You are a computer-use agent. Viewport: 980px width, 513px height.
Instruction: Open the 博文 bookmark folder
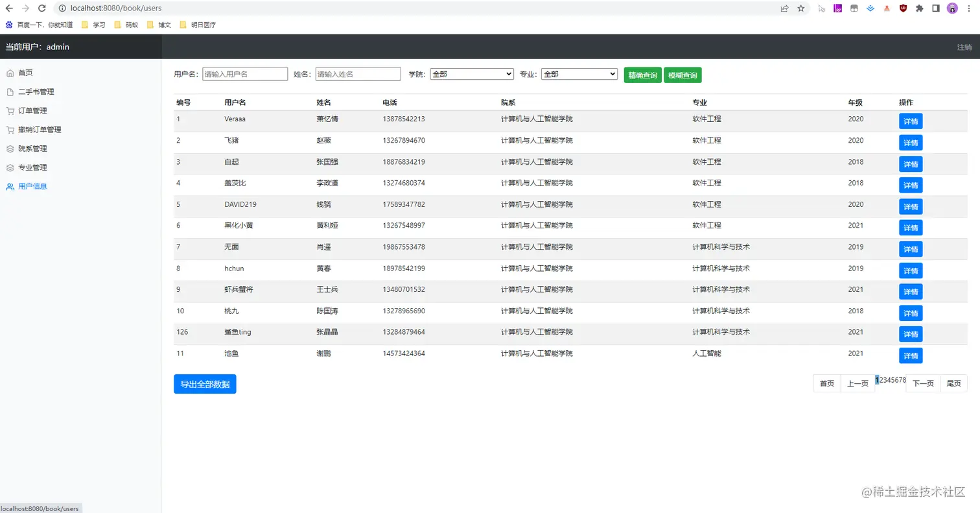point(159,25)
